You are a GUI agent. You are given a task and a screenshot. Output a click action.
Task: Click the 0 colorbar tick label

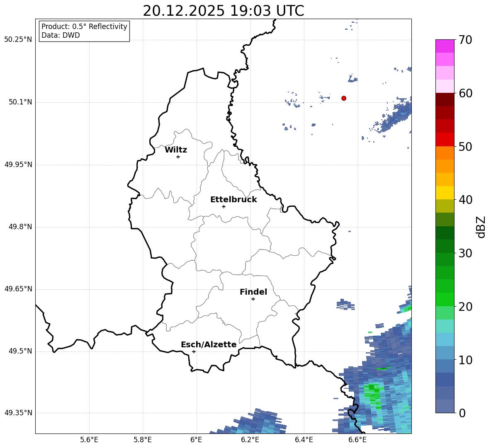(x=462, y=413)
